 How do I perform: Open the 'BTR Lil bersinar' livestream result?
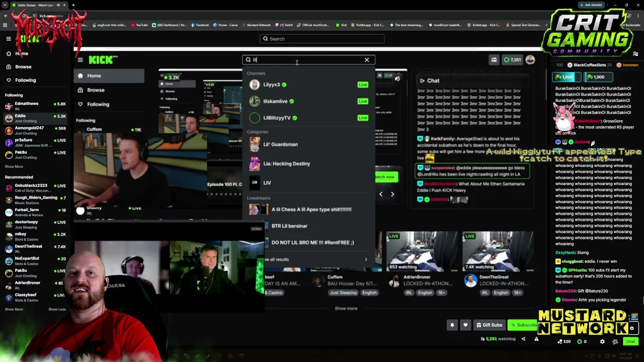tap(308, 226)
